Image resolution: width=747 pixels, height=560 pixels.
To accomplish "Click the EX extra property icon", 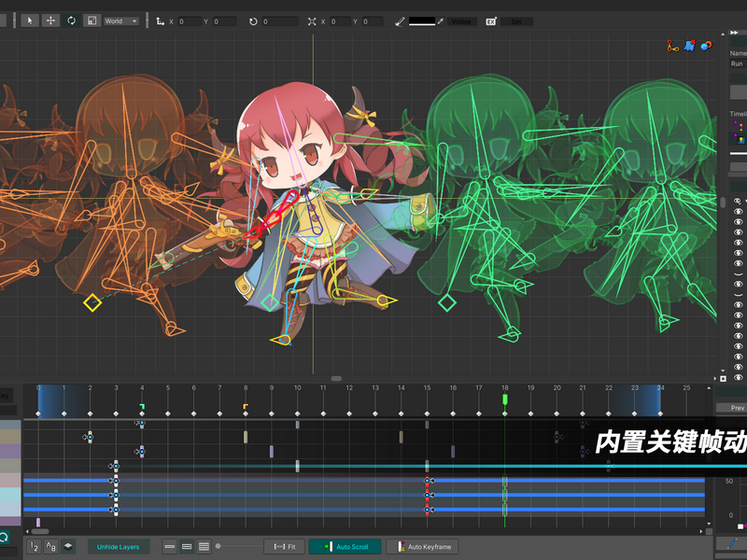I will coord(491,21).
